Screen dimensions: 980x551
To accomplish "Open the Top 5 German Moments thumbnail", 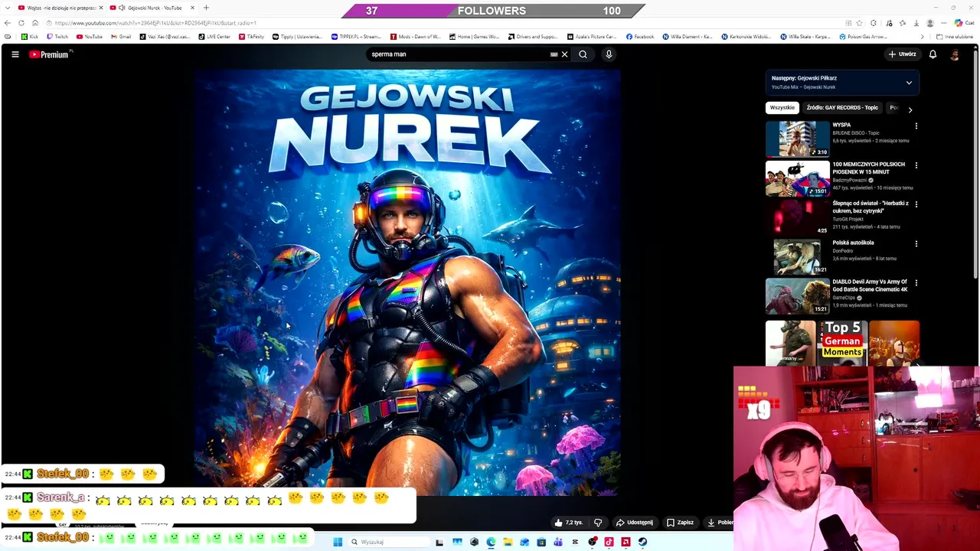I will 842,341.
